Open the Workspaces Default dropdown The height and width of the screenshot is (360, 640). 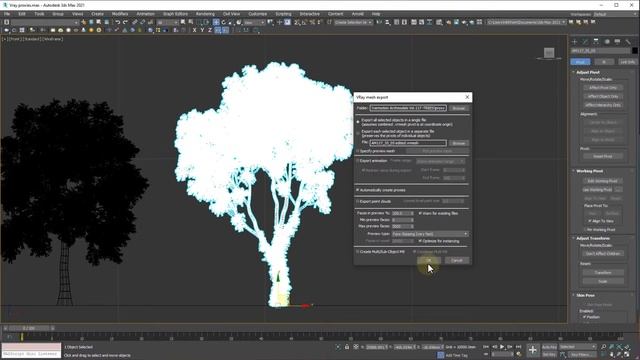click(615, 14)
